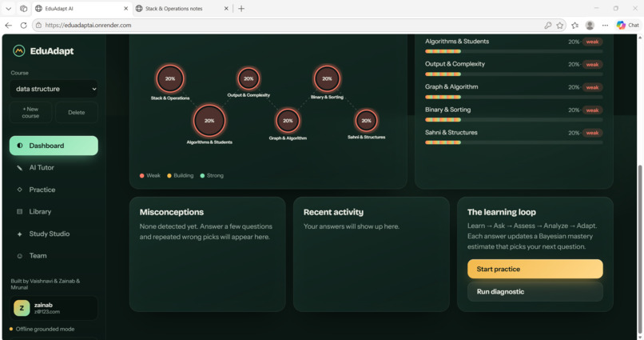Click the weak badge for Binary & Sorting
644x340 pixels.
tap(592, 110)
